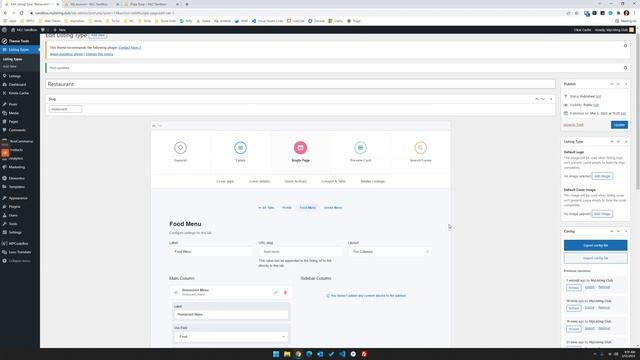The width and height of the screenshot is (640, 360).
Task: Move the Slug panel up
Action: point(536,99)
